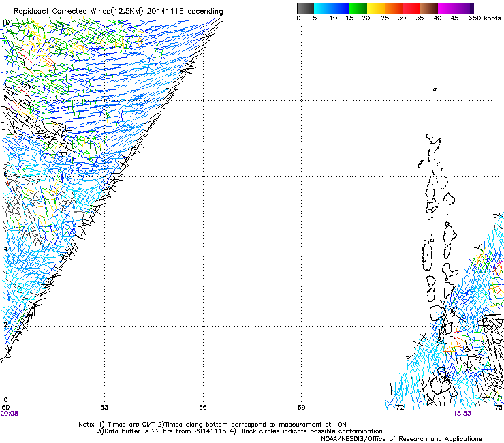Click the purple '18:33' swath time label
Viewport: 504px width, 443px height.
tap(462, 414)
